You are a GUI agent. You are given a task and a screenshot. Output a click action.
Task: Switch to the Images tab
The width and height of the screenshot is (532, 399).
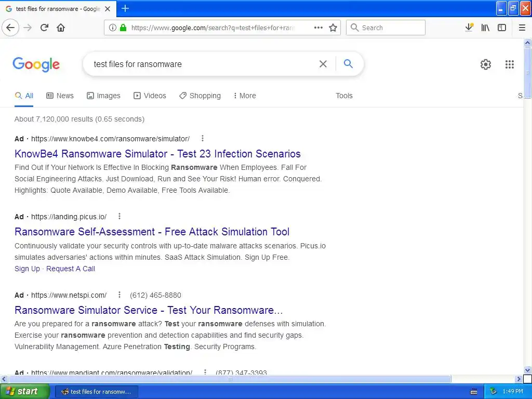(103, 96)
